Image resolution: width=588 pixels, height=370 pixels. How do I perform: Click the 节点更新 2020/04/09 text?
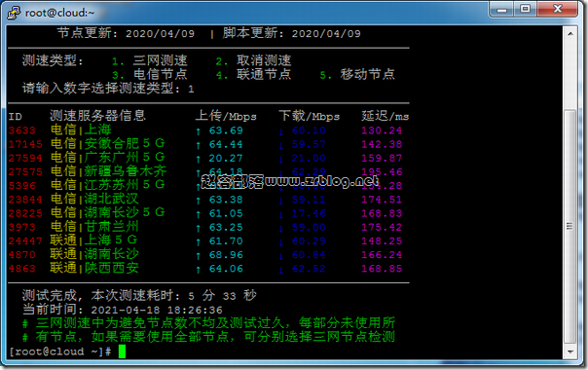point(126,33)
